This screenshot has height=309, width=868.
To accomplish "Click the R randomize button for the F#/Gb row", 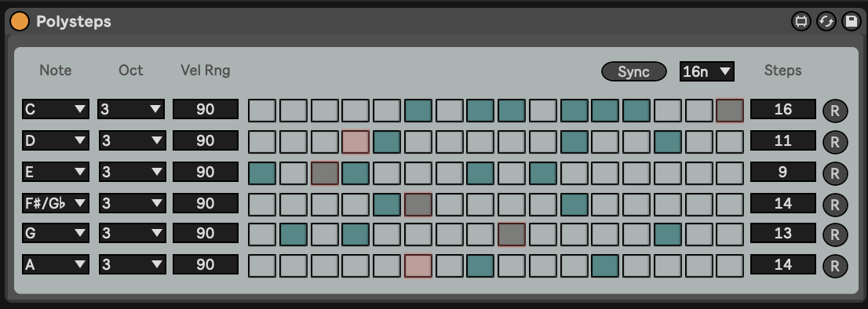I will (835, 205).
